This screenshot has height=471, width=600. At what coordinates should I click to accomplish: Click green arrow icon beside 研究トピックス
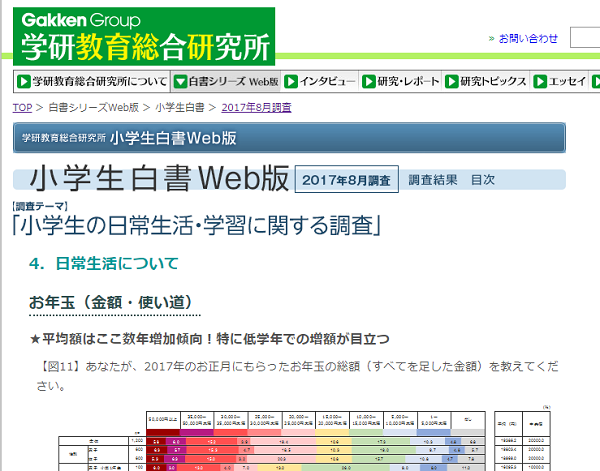452,81
